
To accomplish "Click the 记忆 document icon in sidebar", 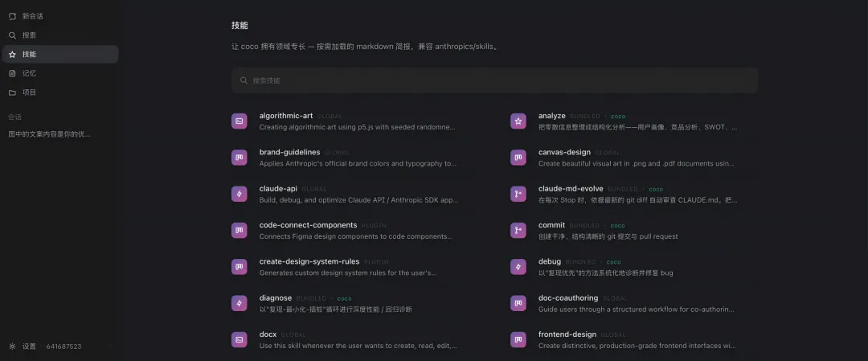I will pos(12,73).
